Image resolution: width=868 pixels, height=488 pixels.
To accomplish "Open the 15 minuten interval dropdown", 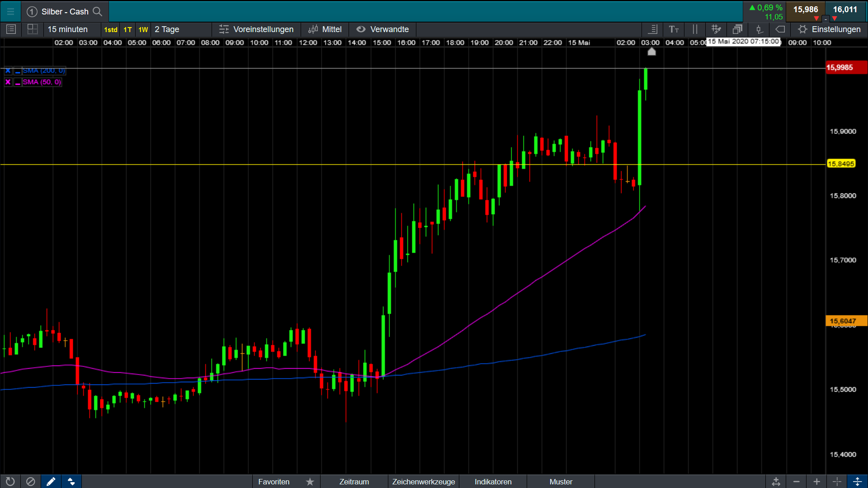I will pyautogui.click(x=68, y=29).
